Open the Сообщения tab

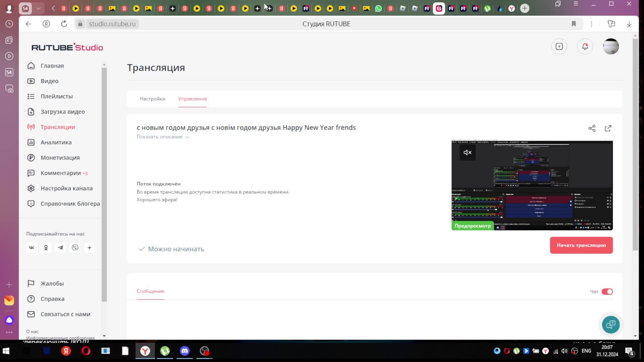tap(150, 291)
